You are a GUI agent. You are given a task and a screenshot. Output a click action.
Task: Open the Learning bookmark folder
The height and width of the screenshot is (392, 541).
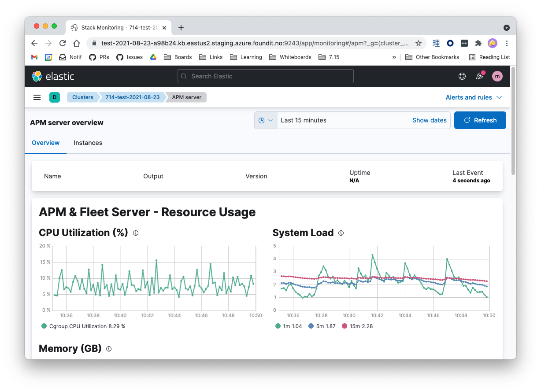pyautogui.click(x=245, y=57)
